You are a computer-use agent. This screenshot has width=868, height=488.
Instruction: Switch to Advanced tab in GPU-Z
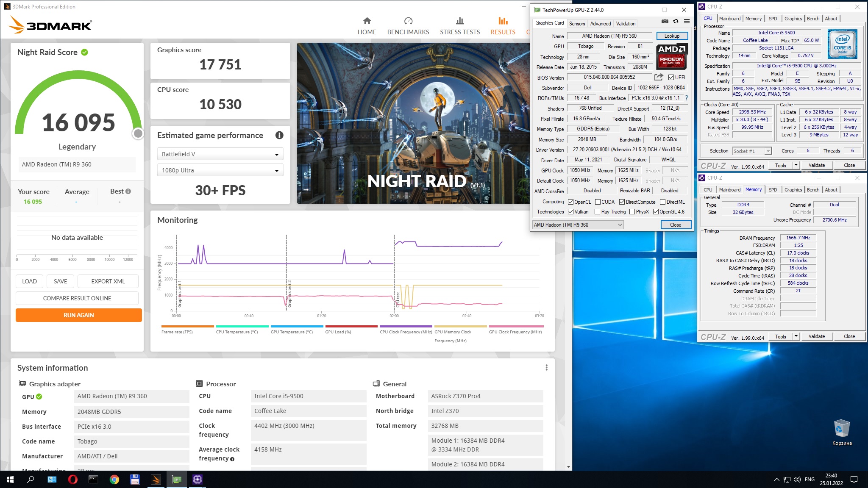(x=601, y=24)
